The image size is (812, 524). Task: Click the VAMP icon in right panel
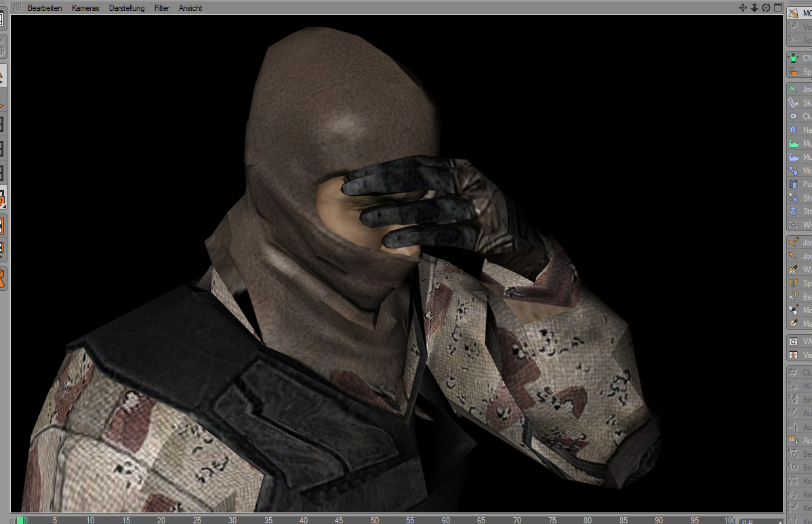[794, 342]
